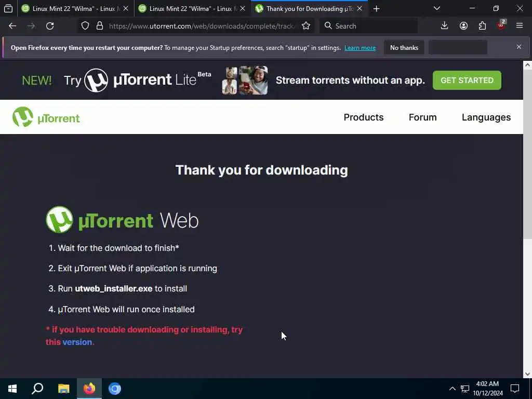The image size is (532, 399).
Task: Reload the current uTorrent page
Action: coord(50,26)
